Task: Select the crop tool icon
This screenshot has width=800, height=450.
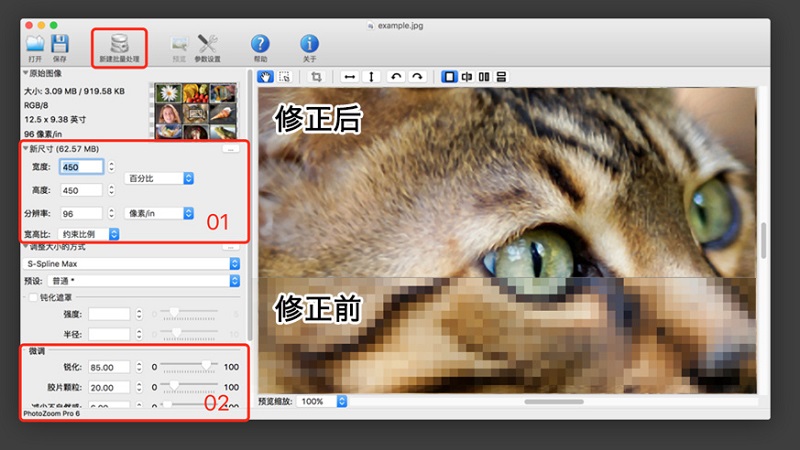Action: tap(316, 77)
